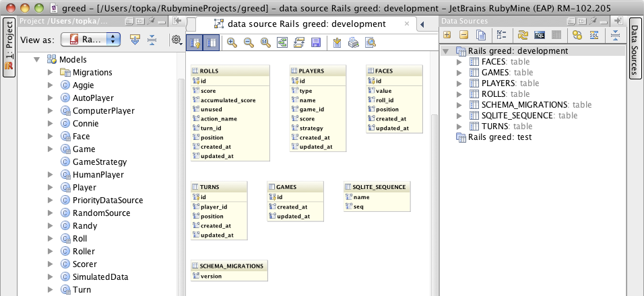The image size is (644, 296).
Task: Toggle key columns display in diagram toolbar
Action: 194,42
